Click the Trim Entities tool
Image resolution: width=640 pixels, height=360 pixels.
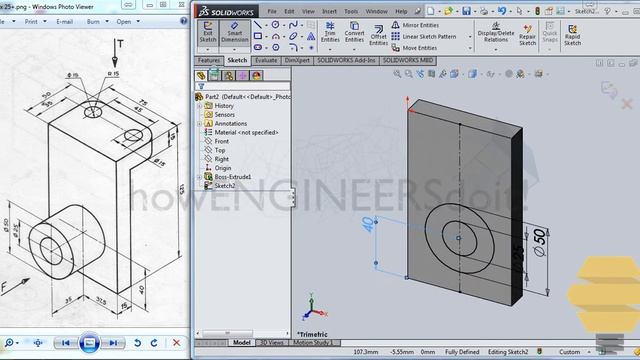330,32
